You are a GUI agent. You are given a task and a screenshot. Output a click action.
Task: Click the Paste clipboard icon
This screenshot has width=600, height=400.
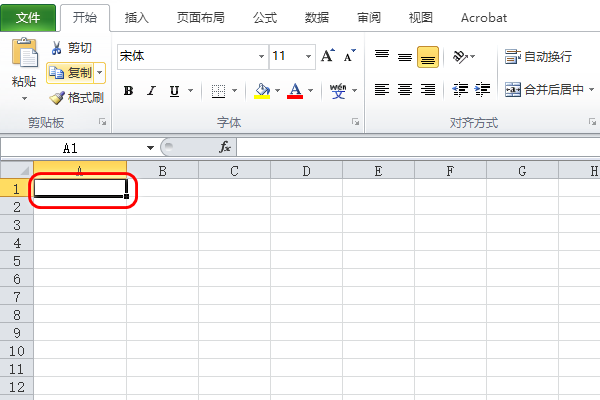[x=24, y=52]
